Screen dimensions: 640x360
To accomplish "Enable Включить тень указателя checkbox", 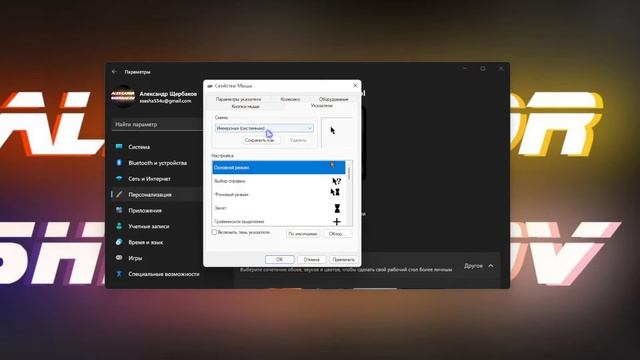I will click(214, 232).
